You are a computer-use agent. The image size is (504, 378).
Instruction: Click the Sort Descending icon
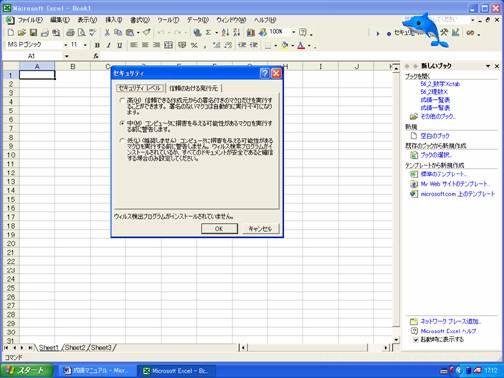point(237,32)
